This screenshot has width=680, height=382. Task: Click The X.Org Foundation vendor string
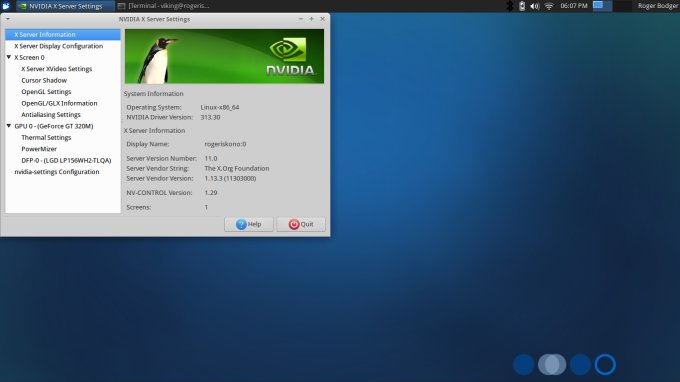point(237,169)
